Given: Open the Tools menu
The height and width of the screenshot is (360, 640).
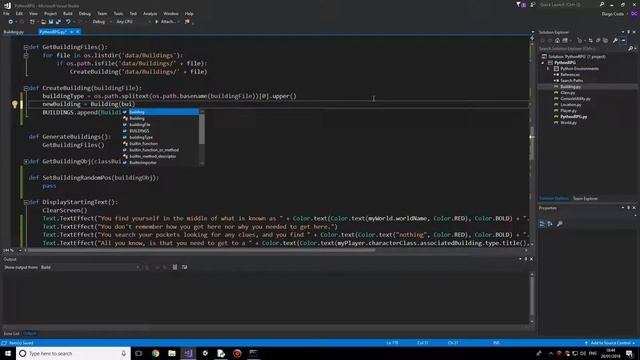Looking at the screenshot, I should coord(118,13).
